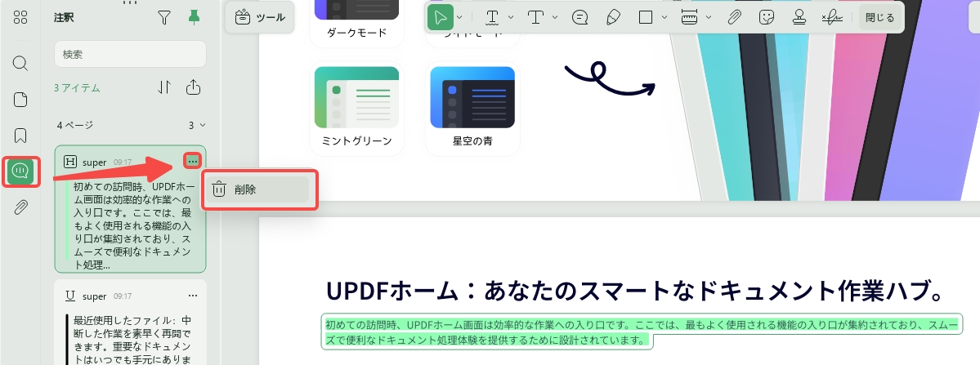This screenshot has height=365, width=980.
Task: Select the ダークモード theme thumbnail
Action: click(357, 23)
